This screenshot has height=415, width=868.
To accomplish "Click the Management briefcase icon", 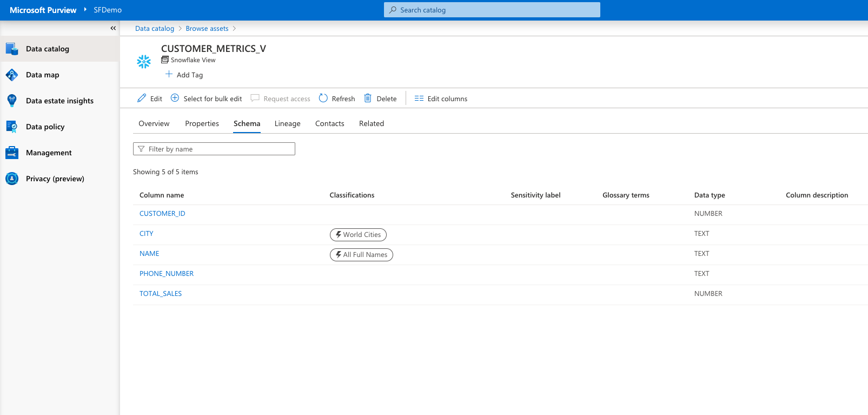I will click(12, 153).
